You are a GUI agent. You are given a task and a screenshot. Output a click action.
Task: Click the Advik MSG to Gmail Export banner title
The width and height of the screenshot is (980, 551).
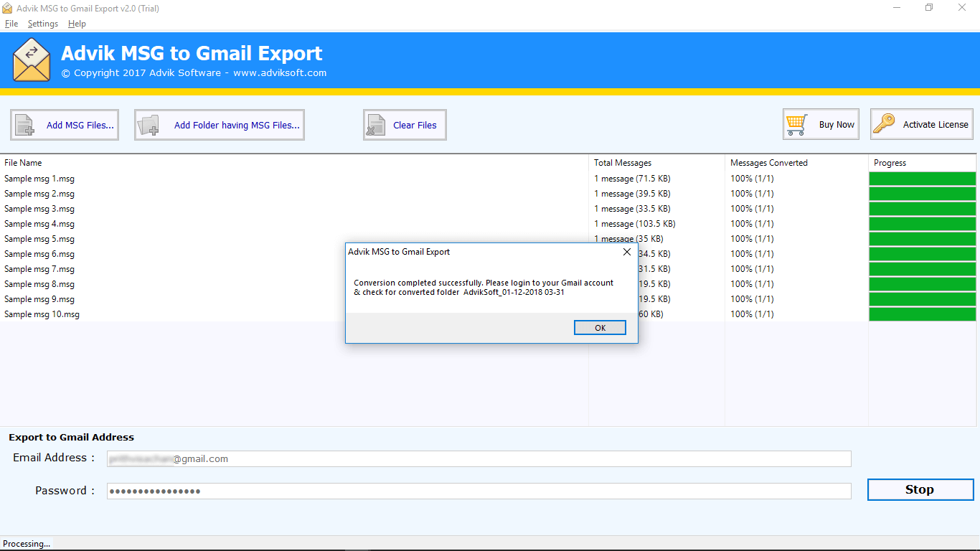point(192,54)
